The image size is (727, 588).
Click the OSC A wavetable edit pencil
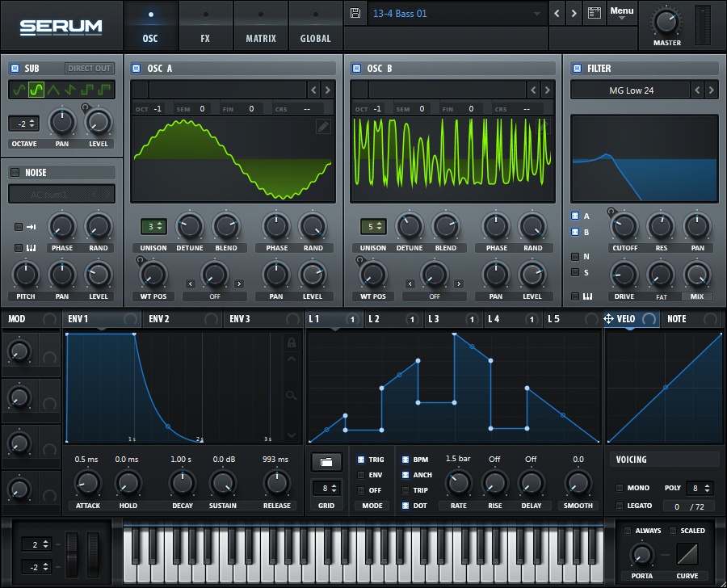tap(322, 127)
